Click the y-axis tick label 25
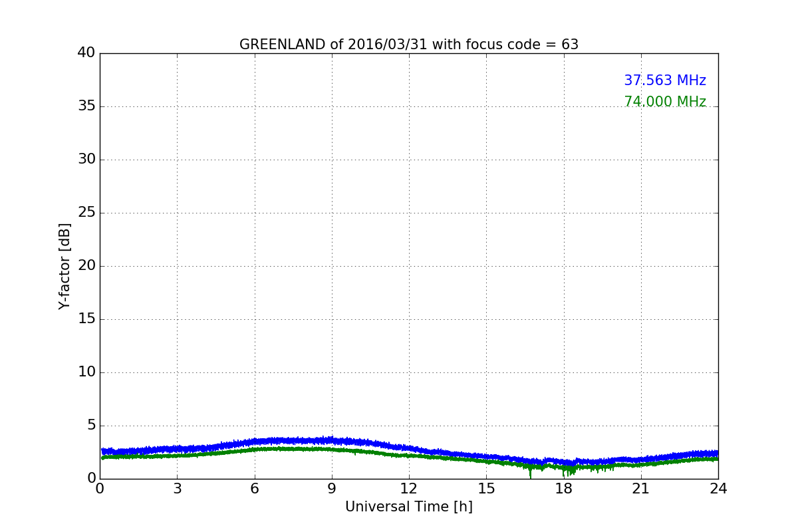 pyautogui.click(x=86, y=213)
